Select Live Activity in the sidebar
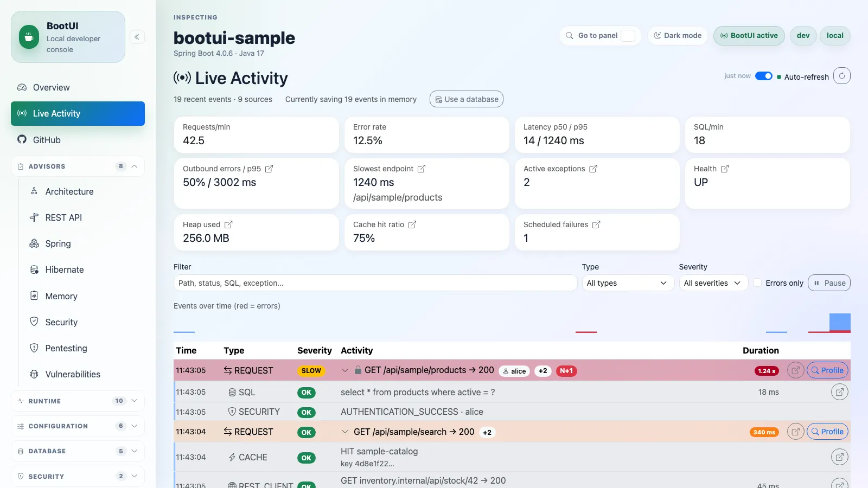The image size is (868, 488). click(78, 113)
